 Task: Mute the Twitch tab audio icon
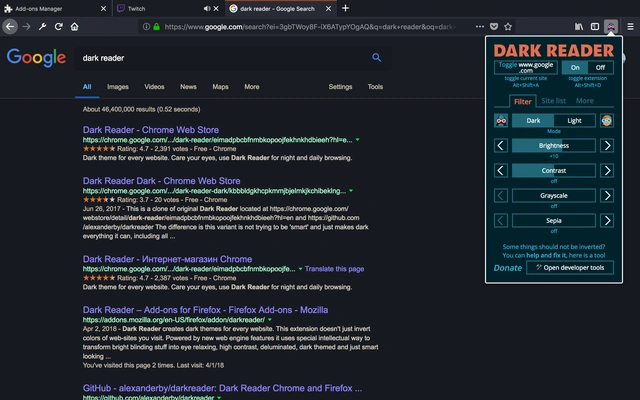click(x=207, y=9)
